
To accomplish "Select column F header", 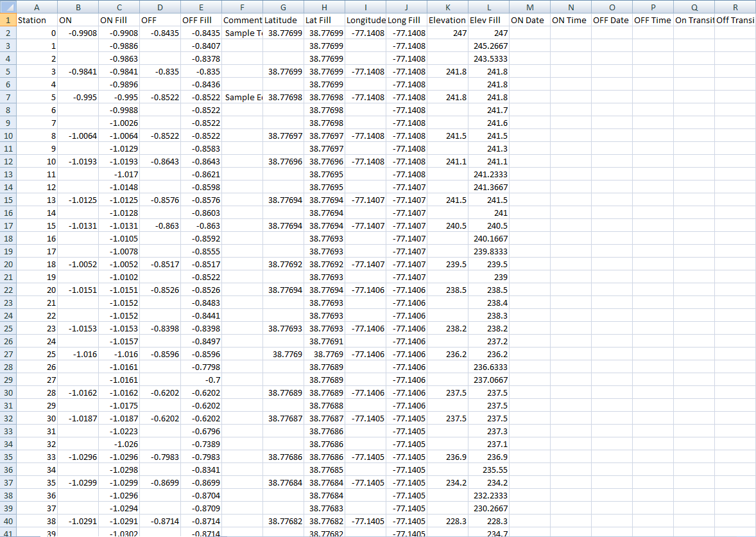I will (243, 7).
